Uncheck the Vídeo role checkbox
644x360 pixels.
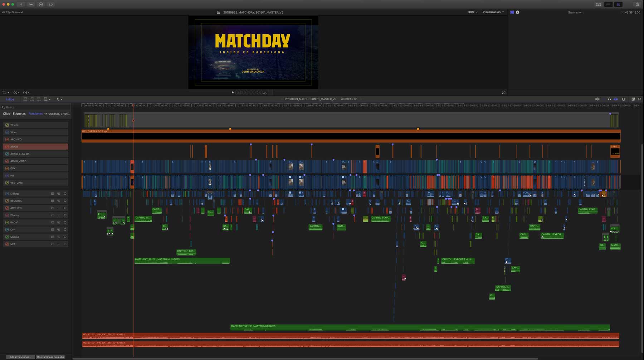point(7,132)
